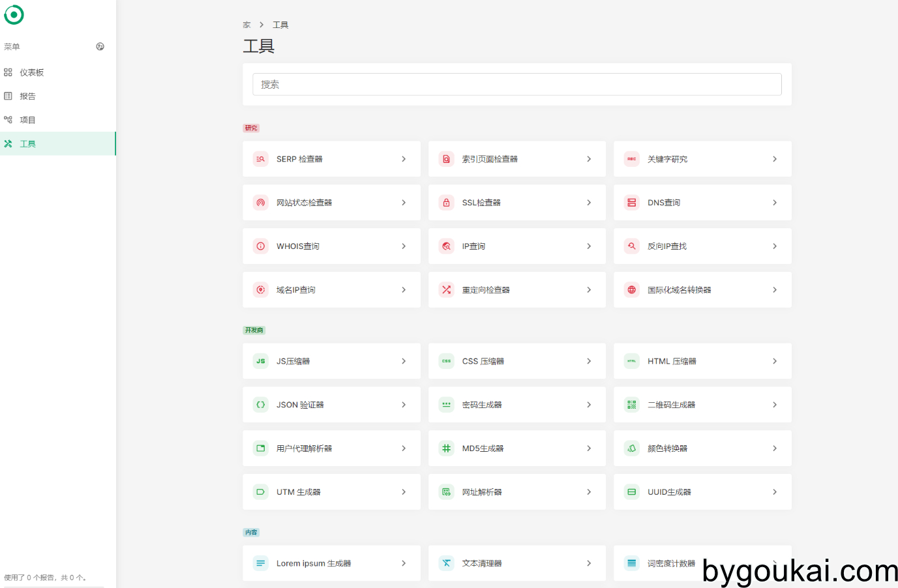Click the 开发商 category label

pos(254,331)
